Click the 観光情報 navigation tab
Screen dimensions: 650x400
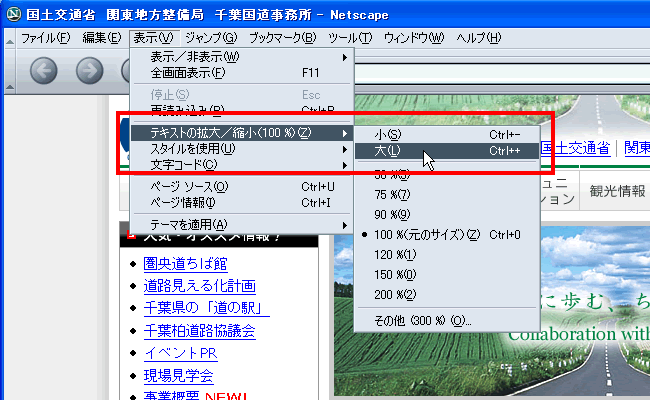point(617,191)
